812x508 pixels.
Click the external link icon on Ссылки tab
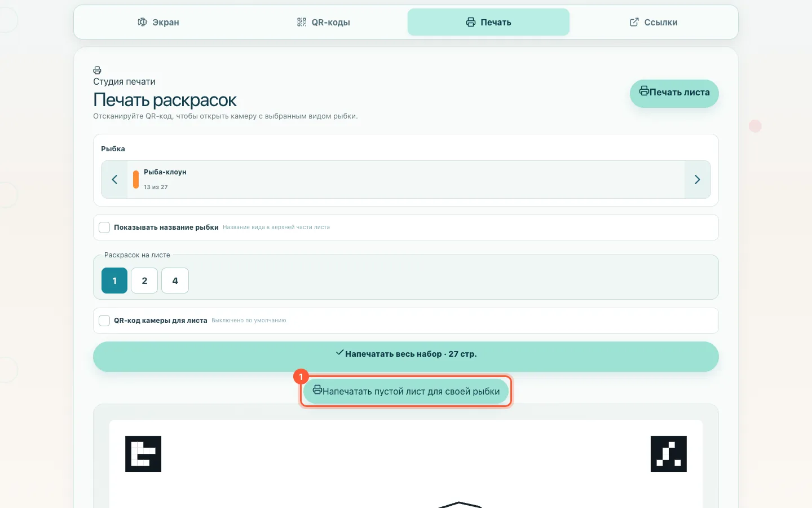coord(634,22)
